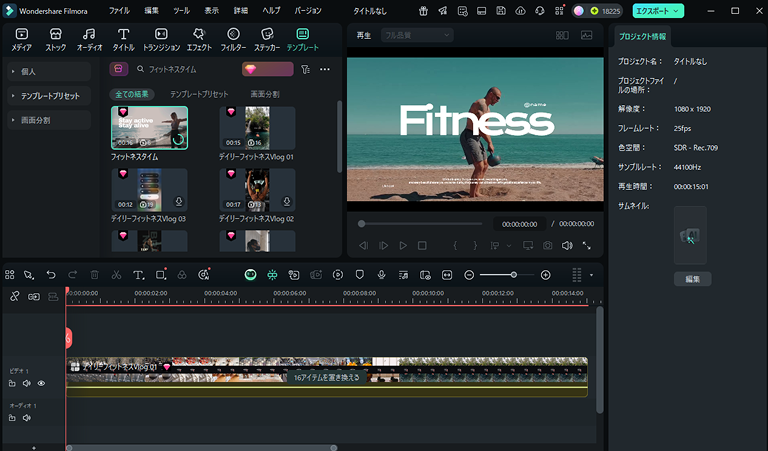Click the save project floppy icon

[x=501, y=11]
